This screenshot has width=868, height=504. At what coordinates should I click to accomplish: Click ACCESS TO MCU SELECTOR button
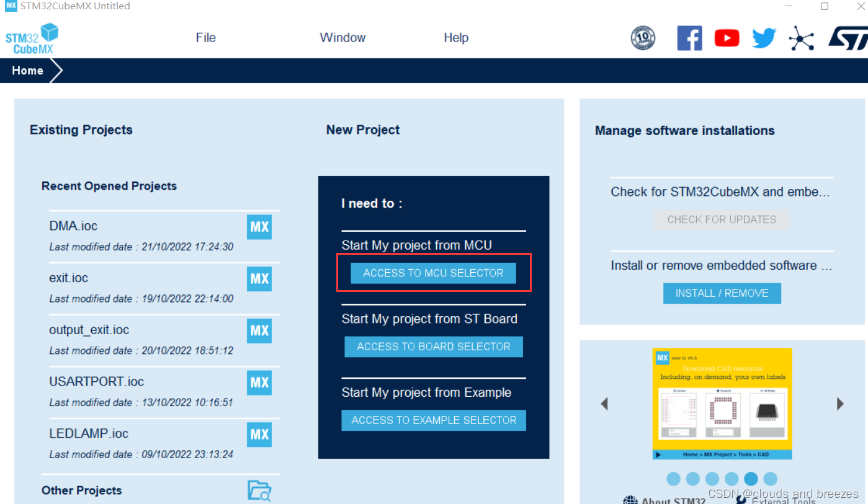coord(433,273)
